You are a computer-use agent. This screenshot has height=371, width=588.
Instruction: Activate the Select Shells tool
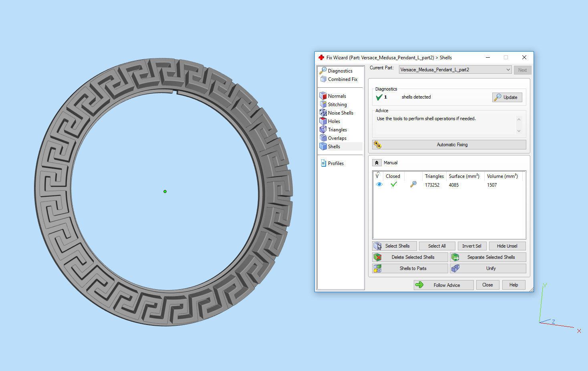point(395,246)
